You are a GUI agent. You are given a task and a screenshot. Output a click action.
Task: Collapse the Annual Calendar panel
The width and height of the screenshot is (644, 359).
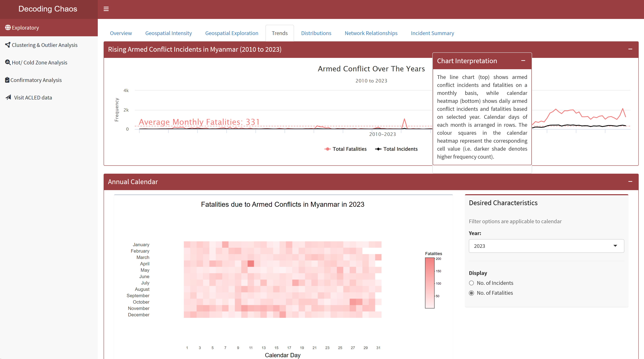point(630,182)
